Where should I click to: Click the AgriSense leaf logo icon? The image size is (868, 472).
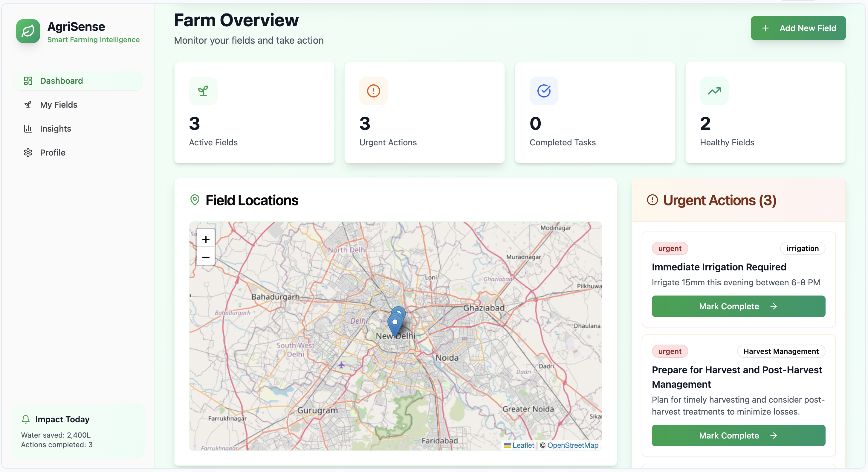[28, 31]
